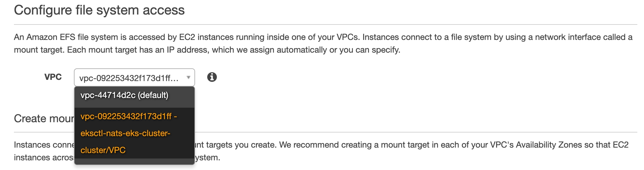Choose the vpc-092253432f173d1ff option line
The width and height of the screenshot is (644, 170).
[x=129, y=116]
